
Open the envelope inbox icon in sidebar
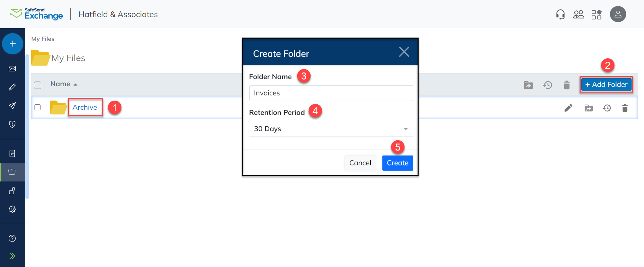pyautogui.click(x=12, y=69)
